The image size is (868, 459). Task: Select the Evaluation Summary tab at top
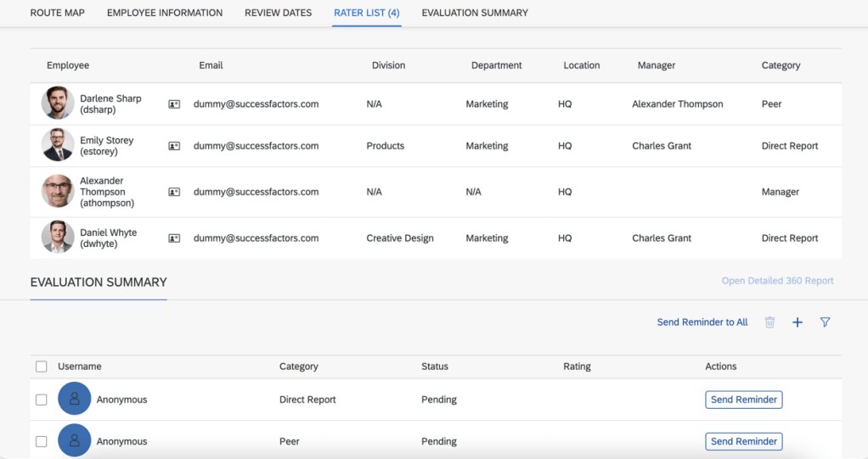click(x=474, y=13)
